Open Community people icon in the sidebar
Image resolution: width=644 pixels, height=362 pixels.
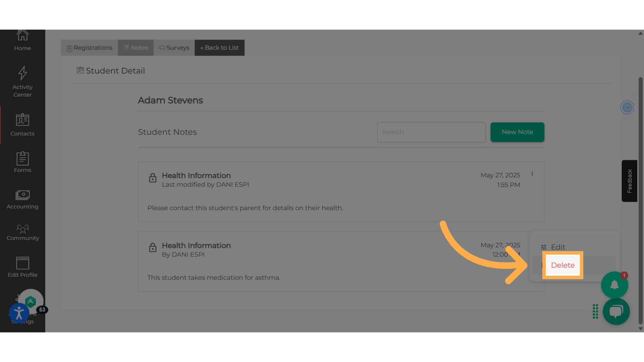point(22,229)
